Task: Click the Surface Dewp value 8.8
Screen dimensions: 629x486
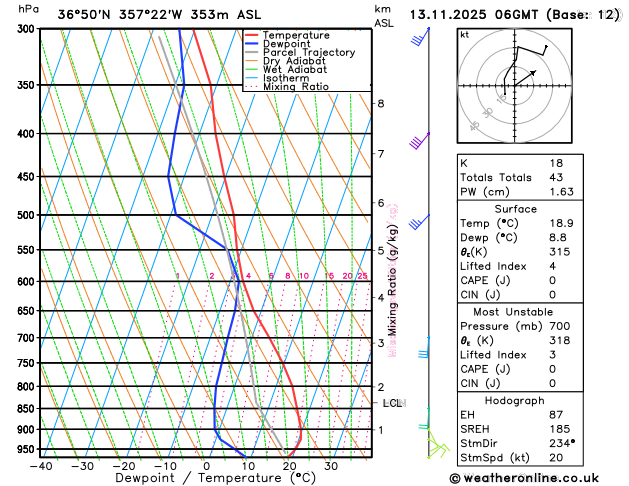Action: (x=558, y=237)
